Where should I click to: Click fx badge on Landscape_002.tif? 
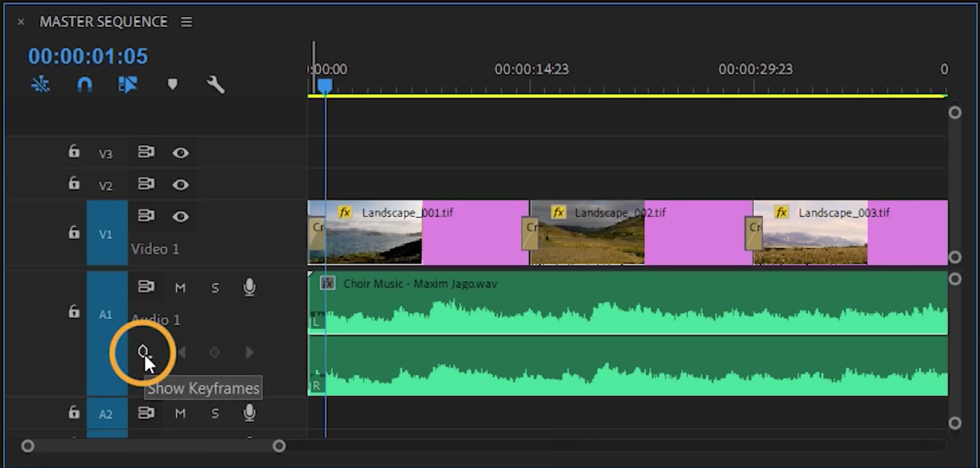[x=559, y=213]
